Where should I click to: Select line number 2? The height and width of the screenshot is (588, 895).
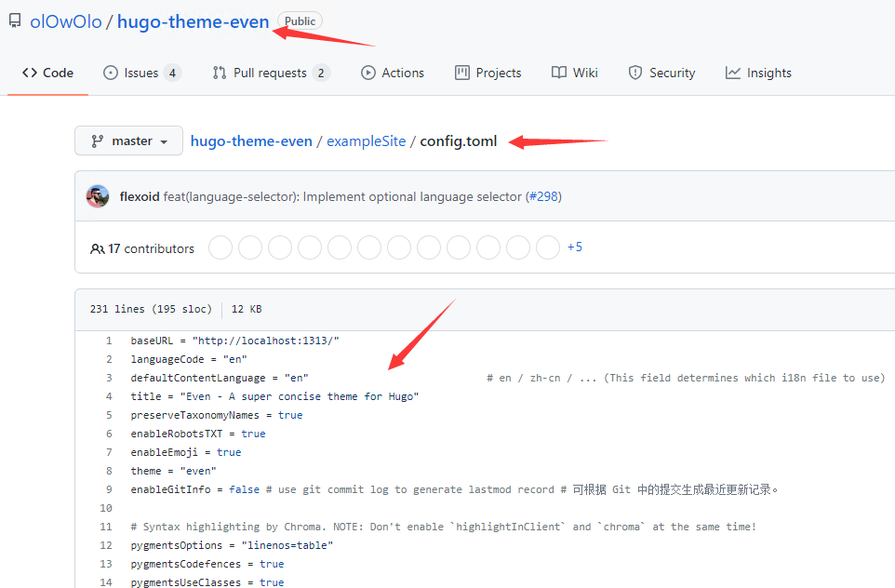(x=109, y=359)
